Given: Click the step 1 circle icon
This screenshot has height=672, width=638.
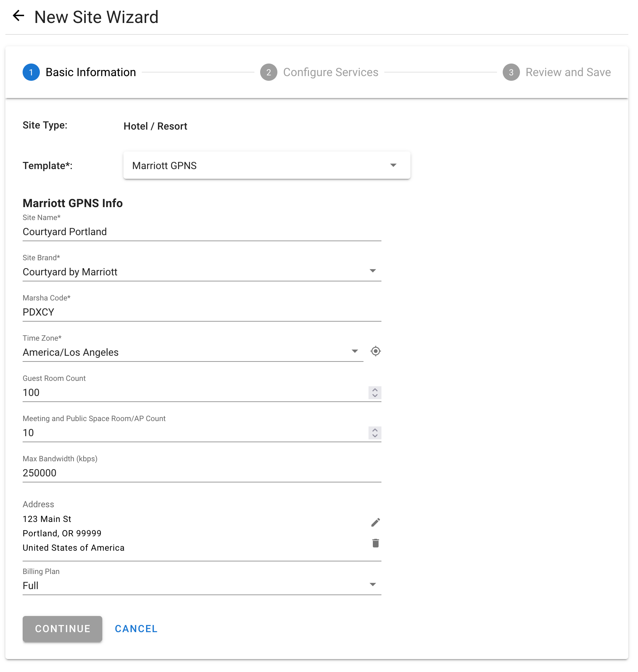Looking at the screenshot, I should (x=31, y=72).
